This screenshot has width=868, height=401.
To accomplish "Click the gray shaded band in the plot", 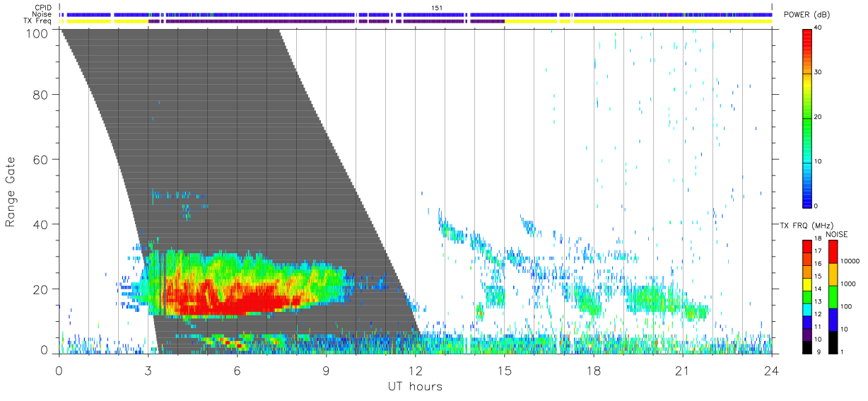I will (240, 191).
